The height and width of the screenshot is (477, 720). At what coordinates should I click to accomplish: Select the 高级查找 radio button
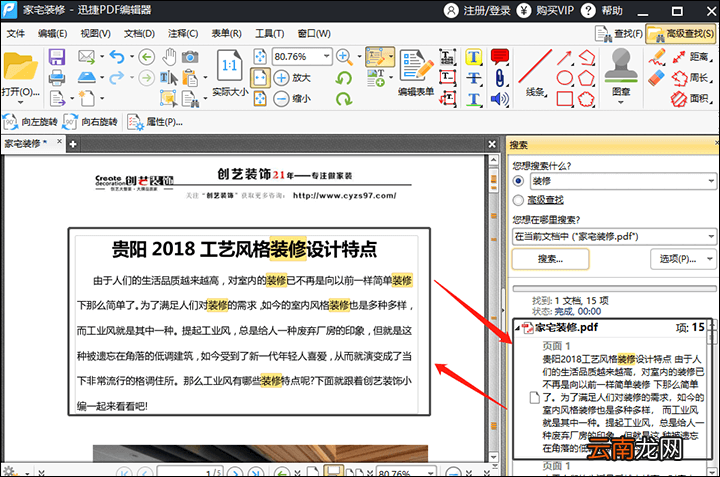(x=518, y=200)
